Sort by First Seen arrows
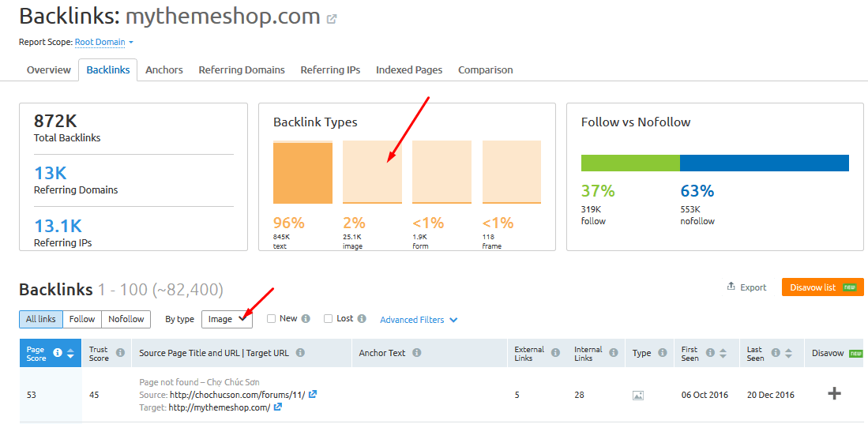 (x=723, y=353)
